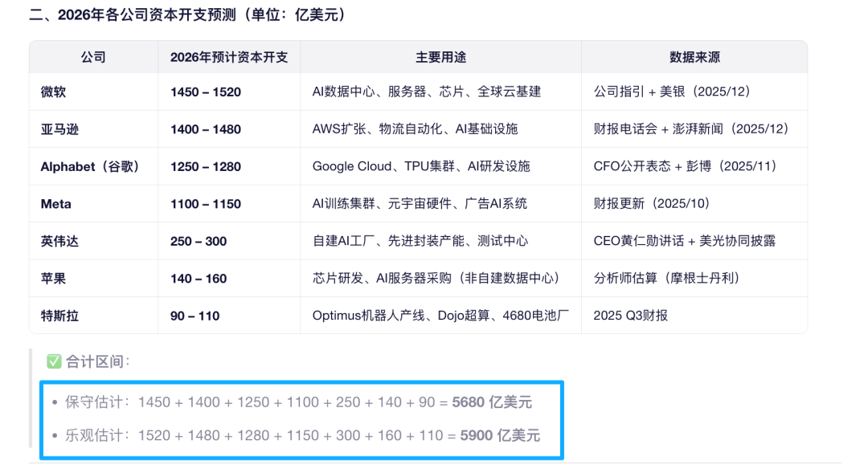Click the value 1400 – 1480
868x469 pixels.
point(206,129)
